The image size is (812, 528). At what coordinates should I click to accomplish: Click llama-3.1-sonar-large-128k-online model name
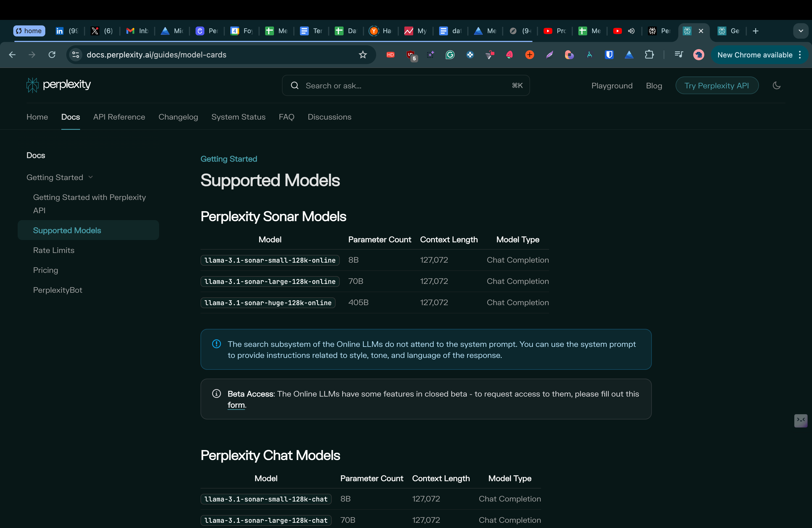coord(270,281)
